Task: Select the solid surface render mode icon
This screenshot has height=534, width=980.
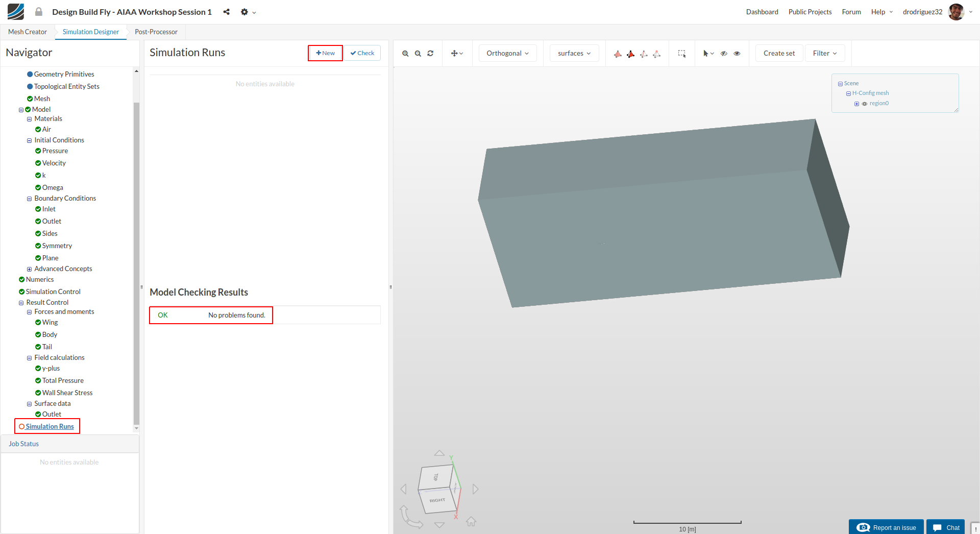Action: [x=618, y=54]
